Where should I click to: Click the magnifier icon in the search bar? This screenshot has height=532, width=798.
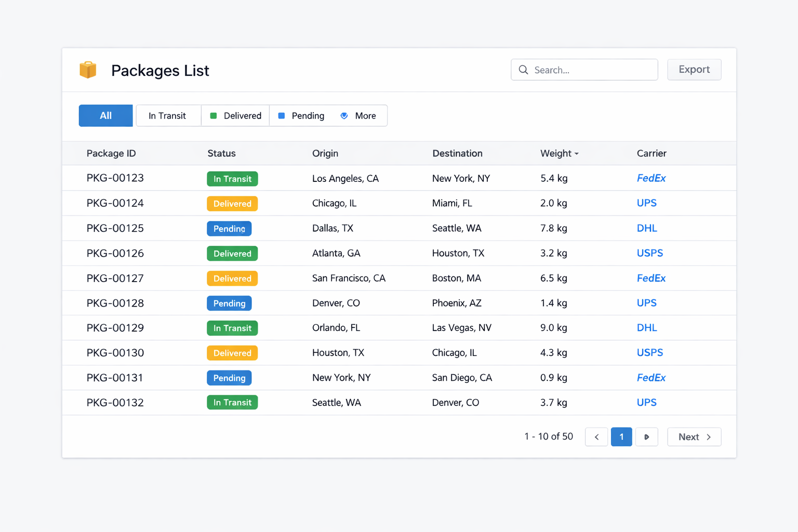[523, 70]
